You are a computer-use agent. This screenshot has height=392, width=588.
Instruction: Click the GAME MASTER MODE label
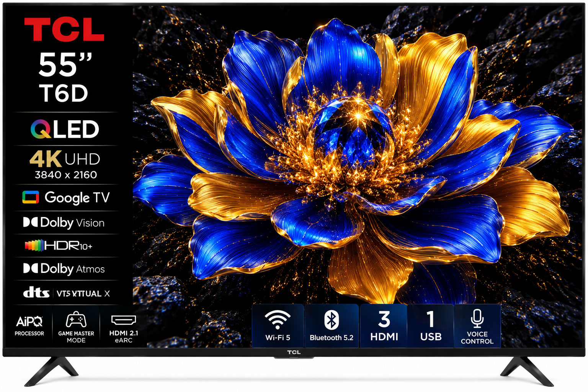tap(76, 337)
